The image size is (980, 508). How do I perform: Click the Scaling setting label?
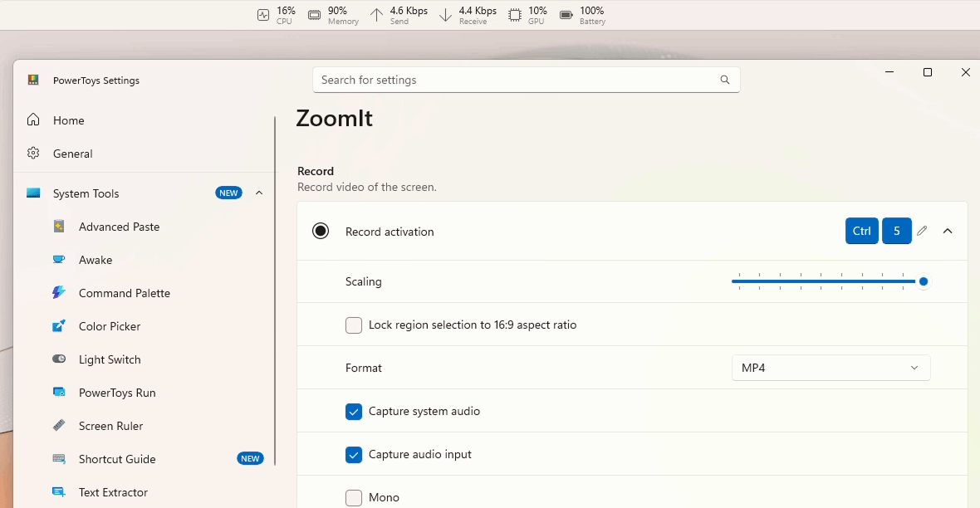pos(363,281)
